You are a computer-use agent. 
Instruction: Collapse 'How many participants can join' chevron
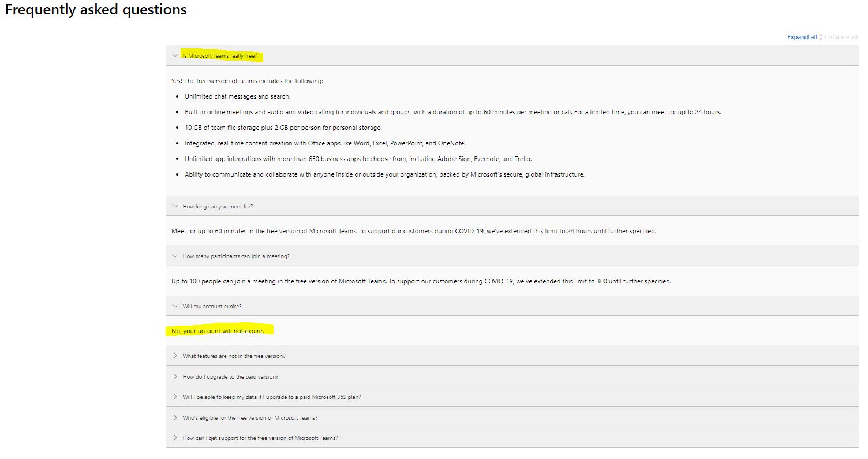click(175, 256)
